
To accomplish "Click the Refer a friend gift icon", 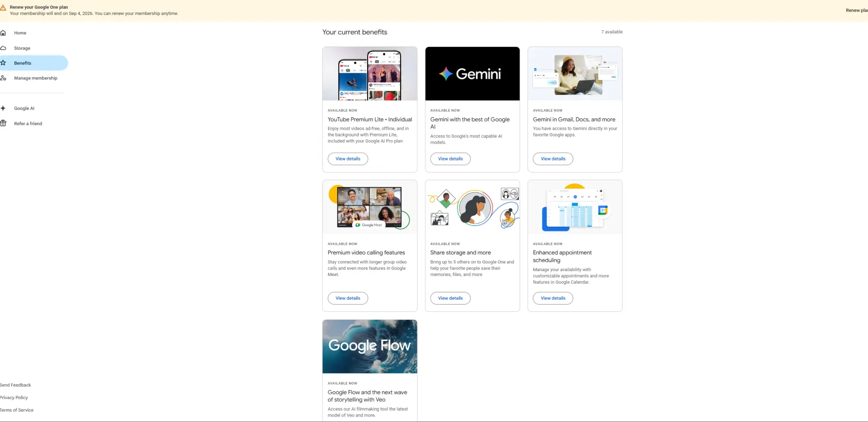I will 3,123.
